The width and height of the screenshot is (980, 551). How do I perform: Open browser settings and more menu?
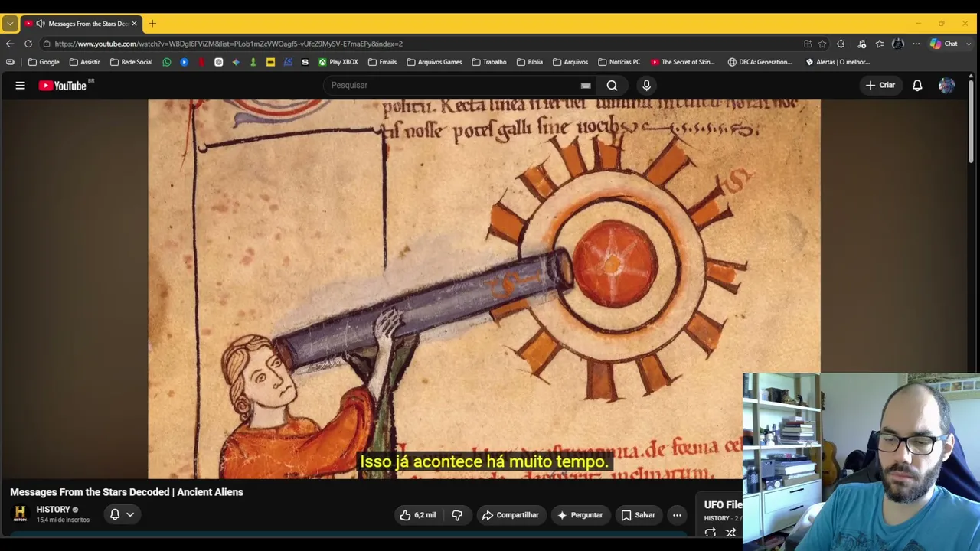click(x=916, y=44)
